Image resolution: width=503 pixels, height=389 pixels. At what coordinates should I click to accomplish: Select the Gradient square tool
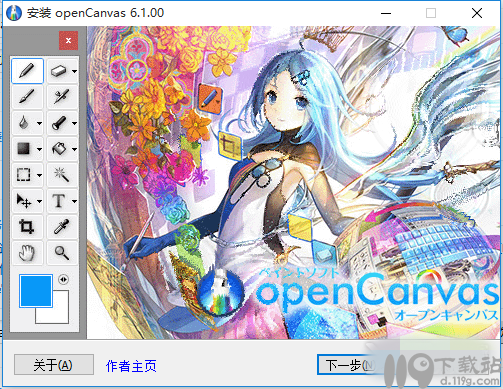pyautogui.click(x=24, y=149)
